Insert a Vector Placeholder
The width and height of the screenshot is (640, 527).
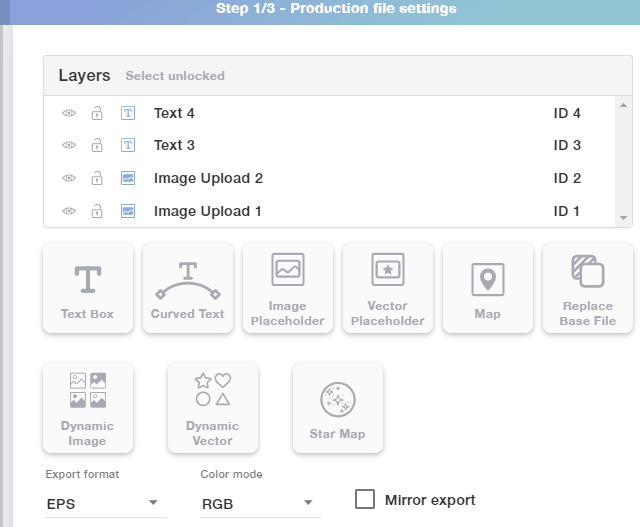388,288
